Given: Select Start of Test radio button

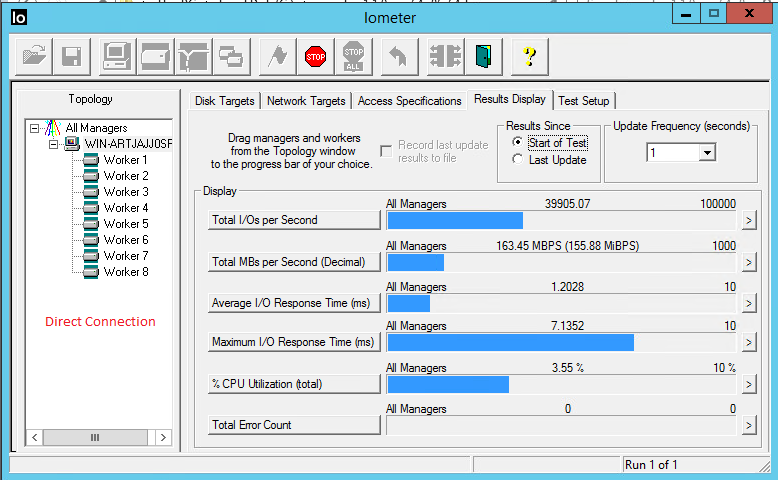Looking at the screenshot, I should (x=517, y=142).
